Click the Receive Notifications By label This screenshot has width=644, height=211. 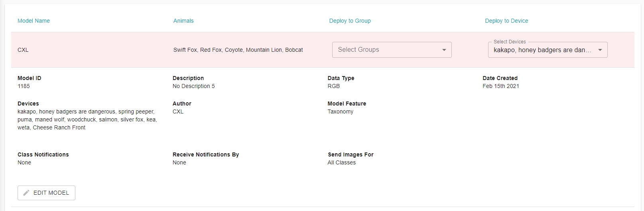tap(206, 154)
